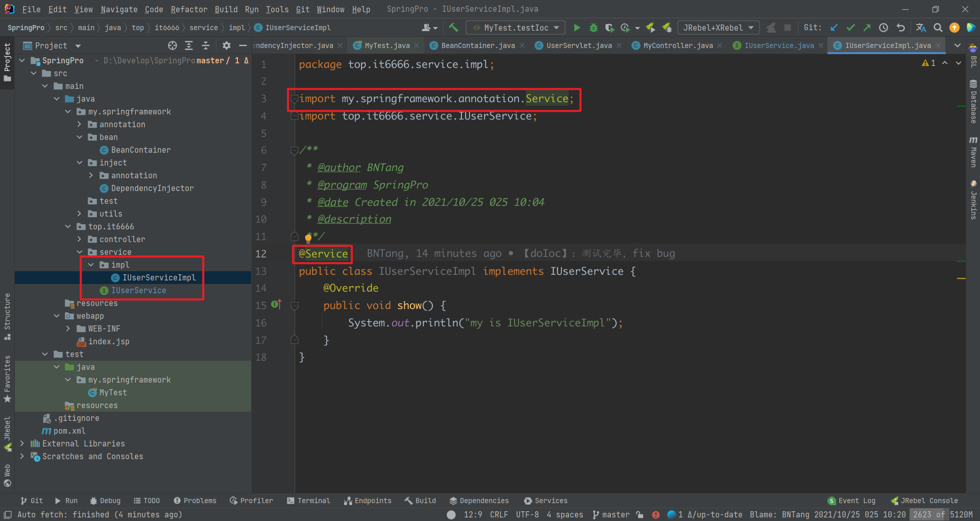Run with coverage shield icon
The width and height of the screenshot is (980, 521).
(x=609, y=28)
